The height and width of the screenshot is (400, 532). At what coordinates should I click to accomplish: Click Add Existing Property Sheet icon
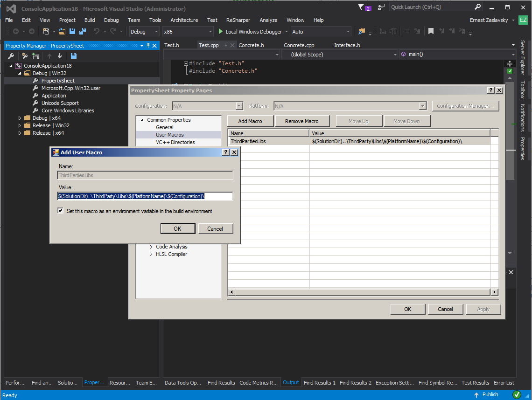click(35, 56)
